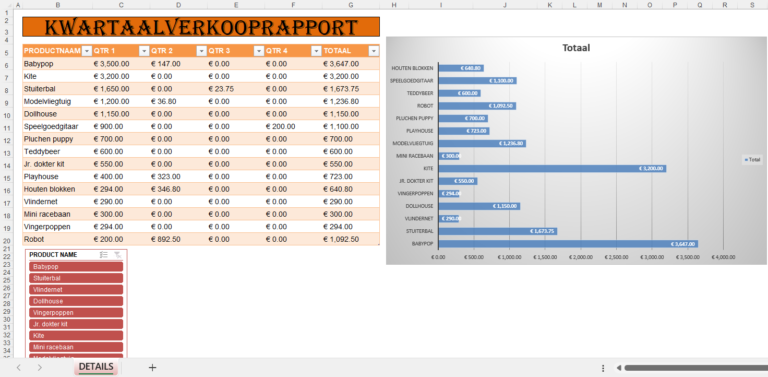
Task: Go to the previous sheet using the left arrow
Action: pyautogui.click(x=19, y=367)
